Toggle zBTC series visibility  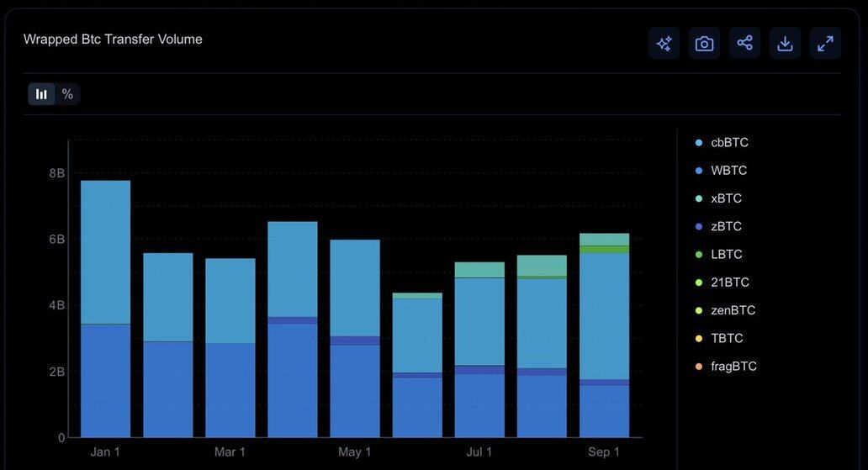(x=726, y=226)
